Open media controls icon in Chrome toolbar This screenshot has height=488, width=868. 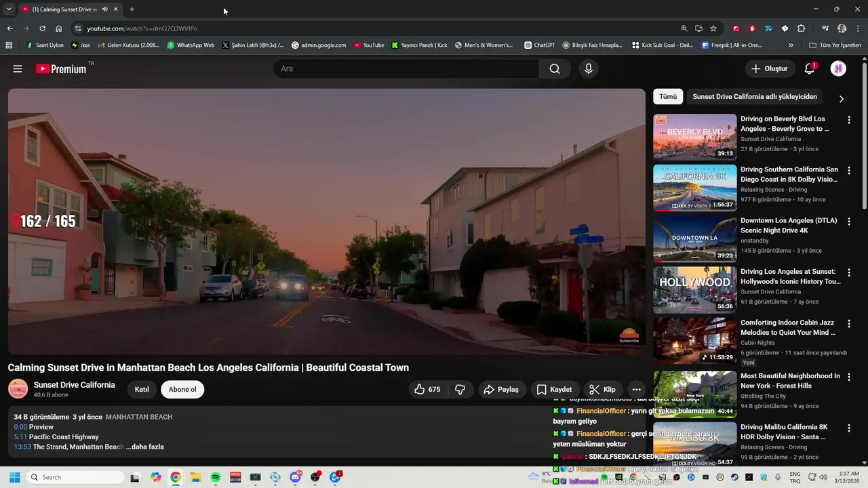pos(825,28)
